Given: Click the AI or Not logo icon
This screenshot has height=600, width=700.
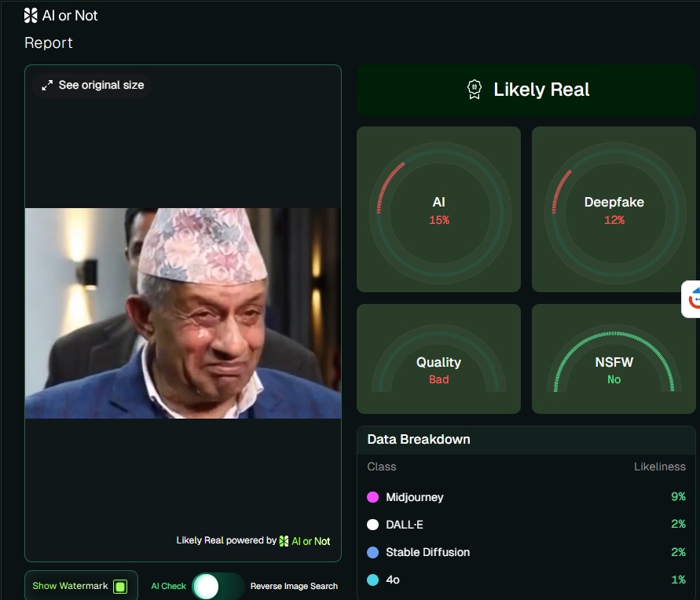Looking at the screenshot, I should (x=31, y=16).
